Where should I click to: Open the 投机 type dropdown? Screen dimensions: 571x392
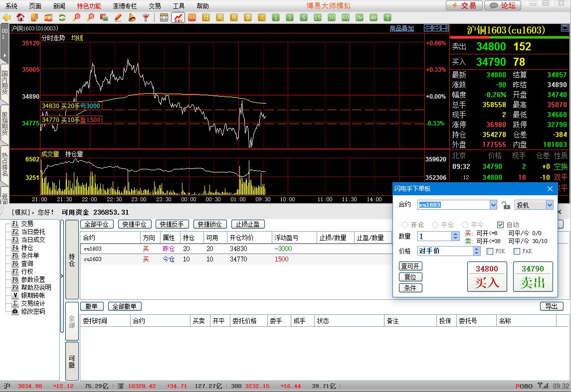click(550, 205)
